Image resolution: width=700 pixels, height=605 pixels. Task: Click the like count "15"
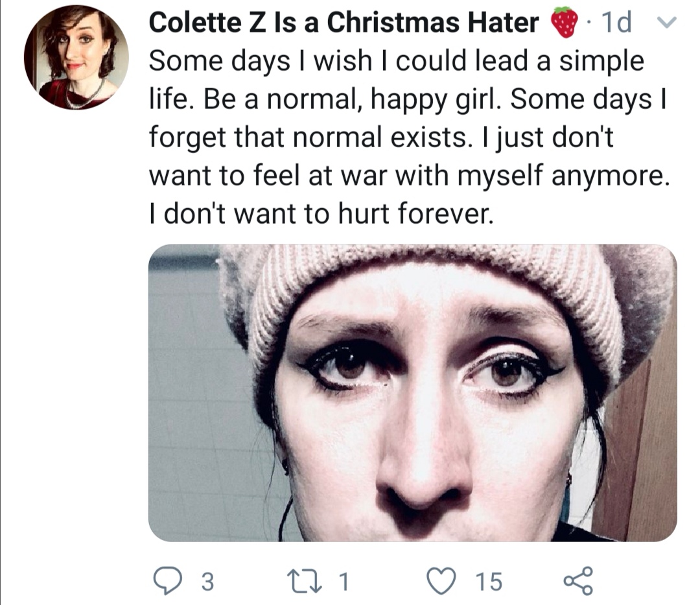[489, 582]
